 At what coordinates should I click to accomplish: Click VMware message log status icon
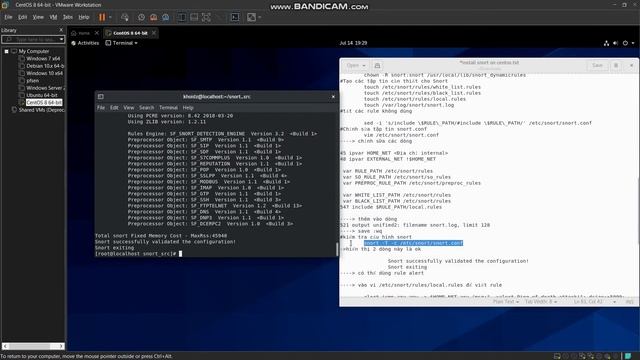628,356
